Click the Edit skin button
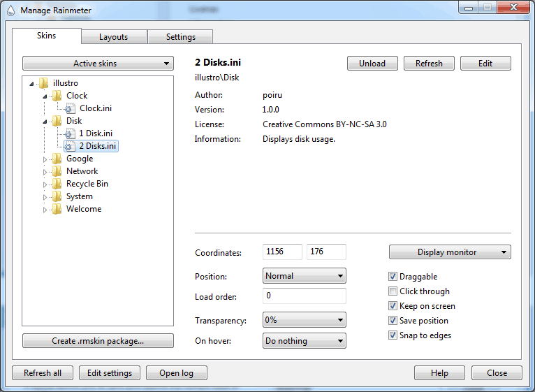Screen dimensions: 535x392 tap(485, 64)
